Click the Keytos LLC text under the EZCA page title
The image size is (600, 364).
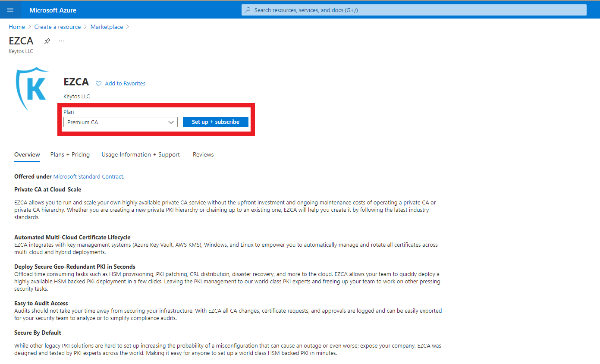21,51
